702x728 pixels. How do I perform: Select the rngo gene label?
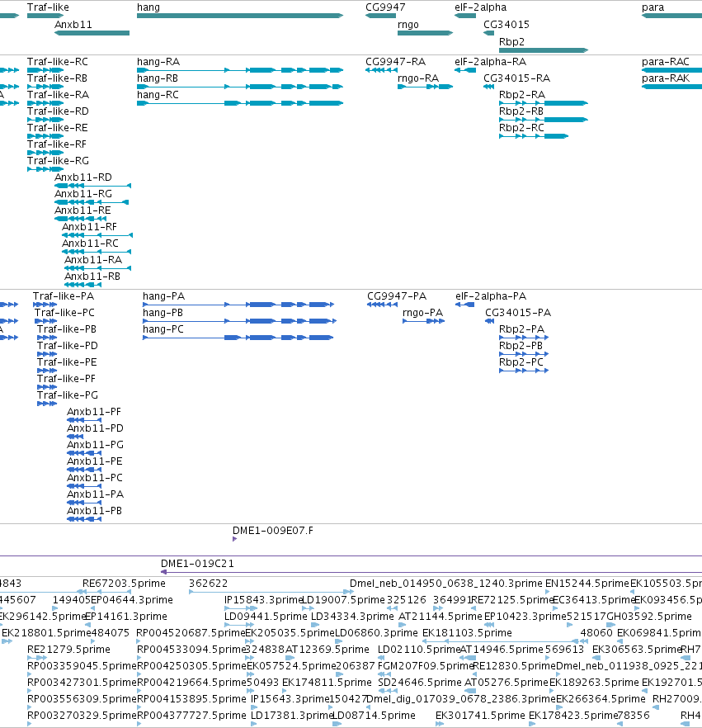pos(408,25)
